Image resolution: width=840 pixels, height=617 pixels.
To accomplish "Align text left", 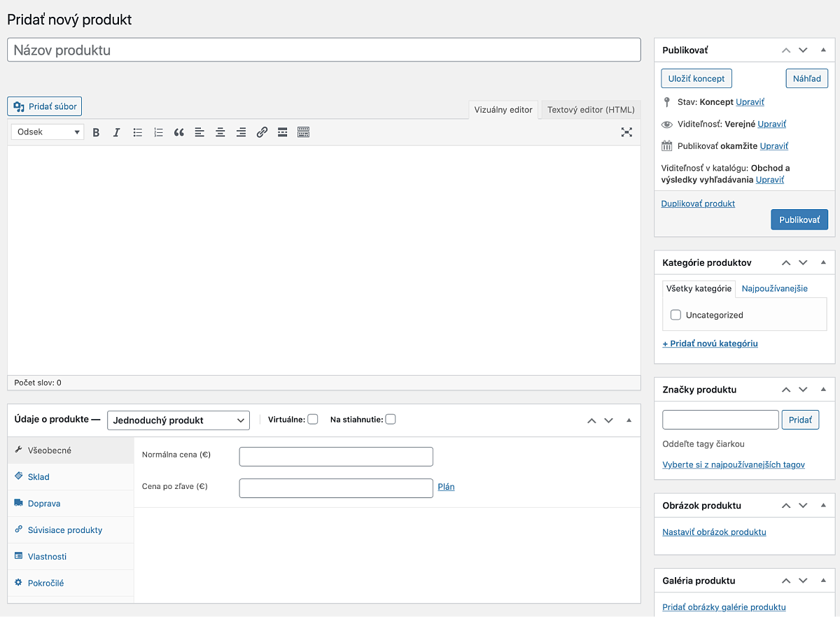I will 199,132.
